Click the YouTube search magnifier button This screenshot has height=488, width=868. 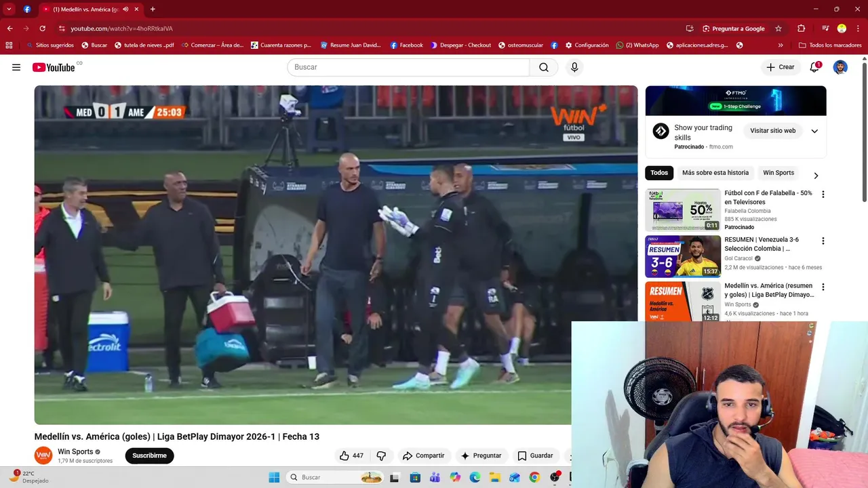544,67
